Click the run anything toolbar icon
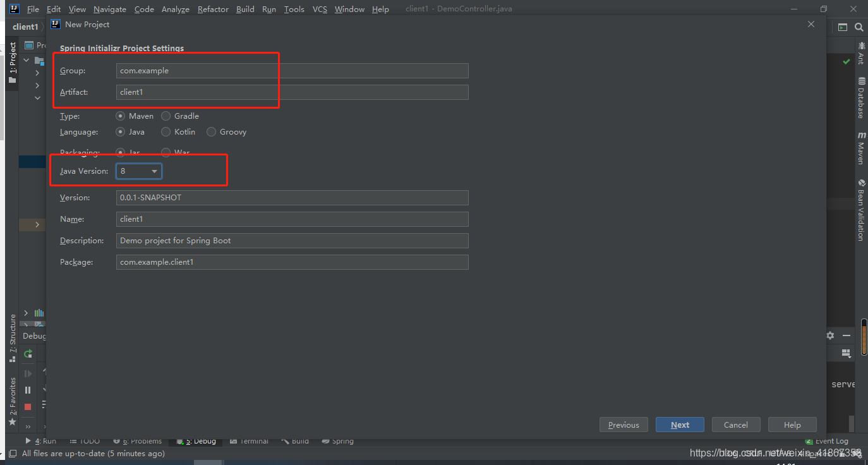 842,27
